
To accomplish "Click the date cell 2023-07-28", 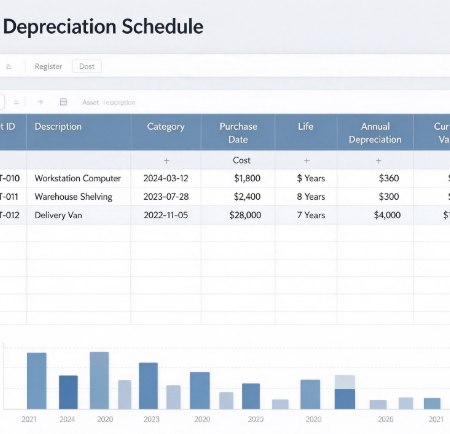I will tap(166, 197).
